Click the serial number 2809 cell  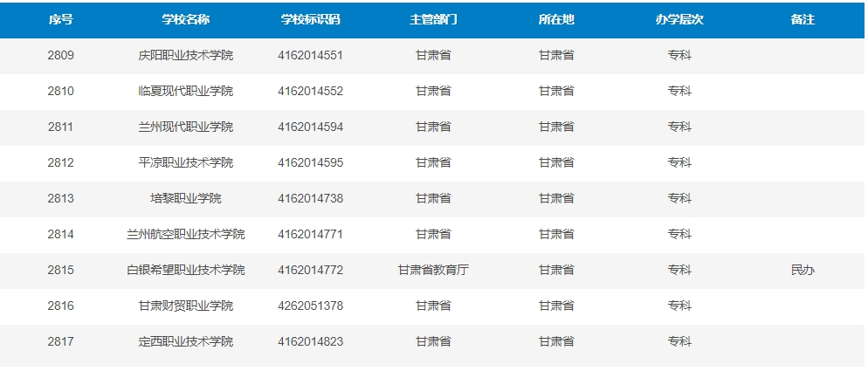point(60,56)
